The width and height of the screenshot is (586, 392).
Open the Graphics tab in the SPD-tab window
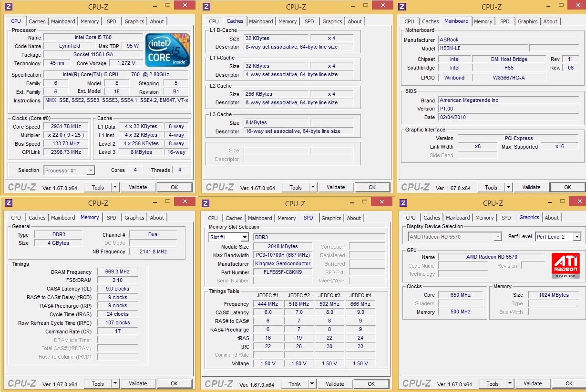point(331,218)
